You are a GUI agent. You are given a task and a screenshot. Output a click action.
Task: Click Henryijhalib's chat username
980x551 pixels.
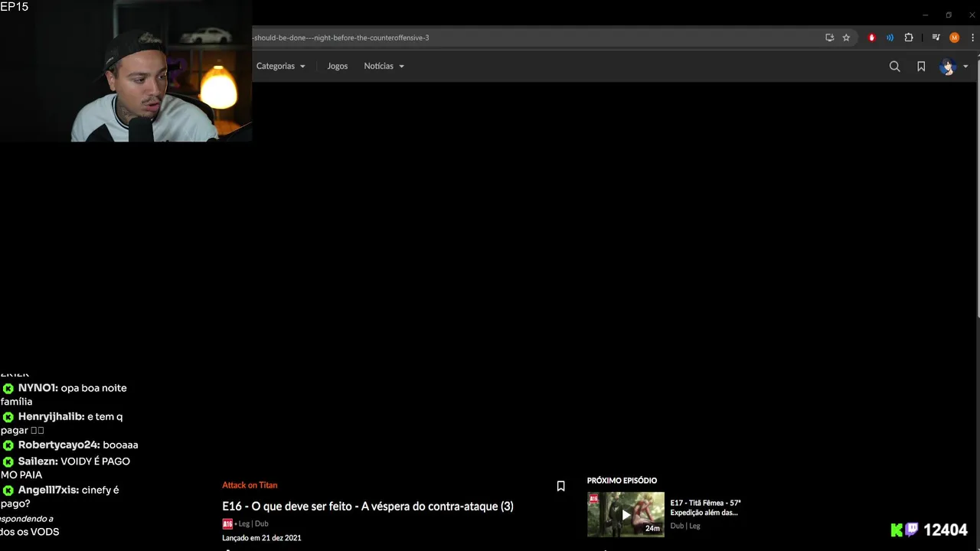click(51, 417)
